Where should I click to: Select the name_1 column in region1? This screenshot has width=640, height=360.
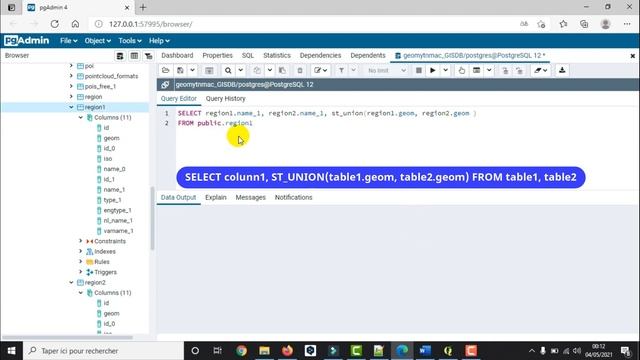(x=114, y=190)
